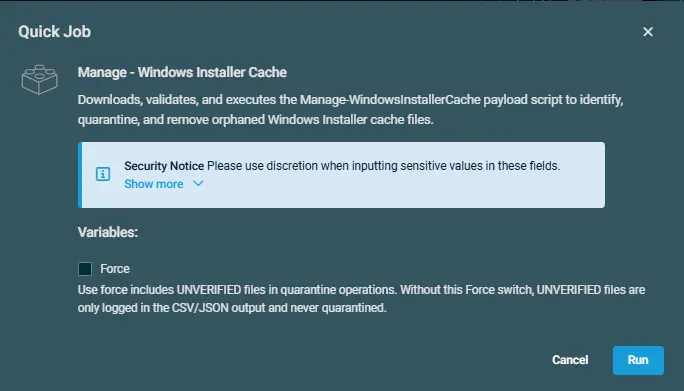Click the Force label text
The width and height of the screenshot is (684, 391).
(x=115, y=269)
